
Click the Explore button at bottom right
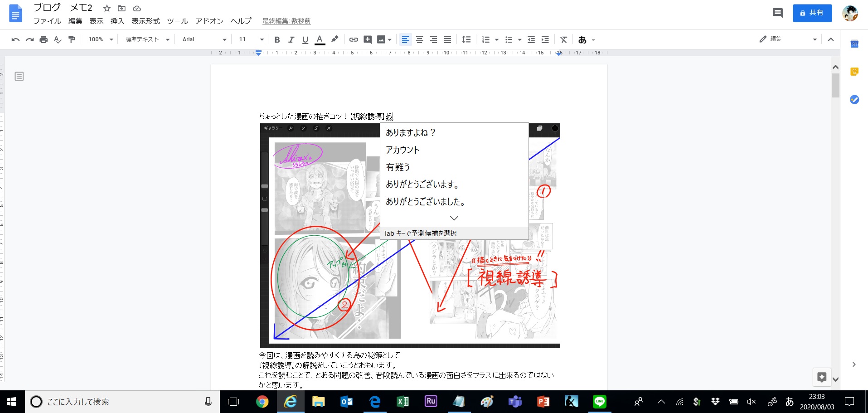(822, 377)
